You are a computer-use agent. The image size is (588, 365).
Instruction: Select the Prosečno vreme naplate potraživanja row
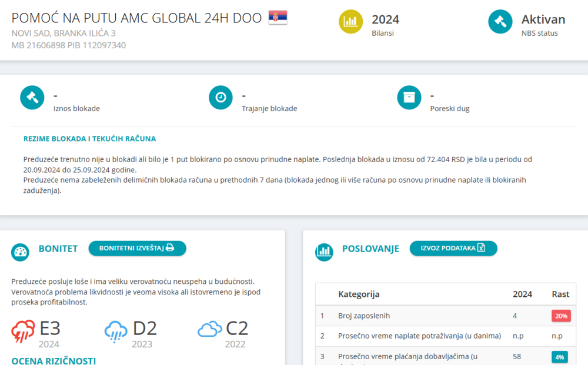pos(446,336)
